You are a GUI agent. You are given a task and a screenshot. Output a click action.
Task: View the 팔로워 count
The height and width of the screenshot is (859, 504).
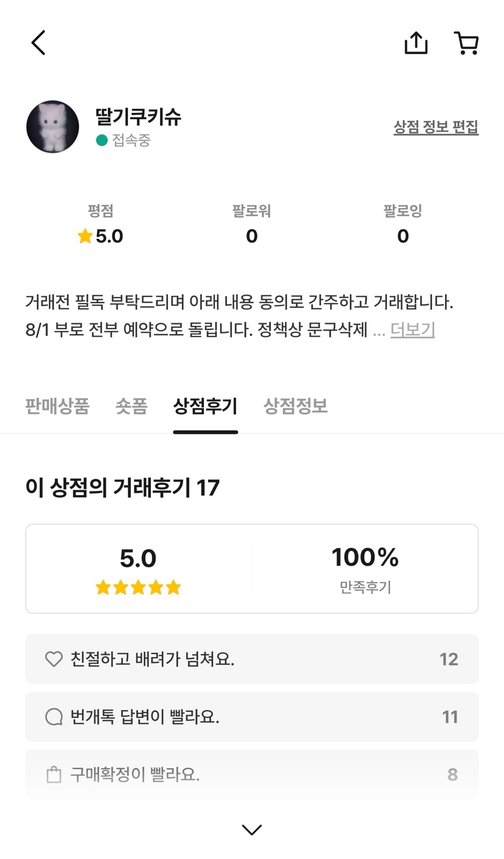pyautogui.click(x=252, y=236)
